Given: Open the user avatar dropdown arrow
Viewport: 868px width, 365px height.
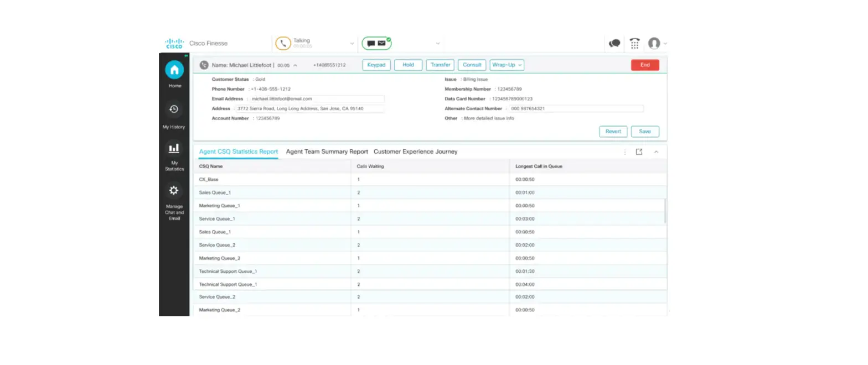Looking at the screenshot, I should 665,43.
